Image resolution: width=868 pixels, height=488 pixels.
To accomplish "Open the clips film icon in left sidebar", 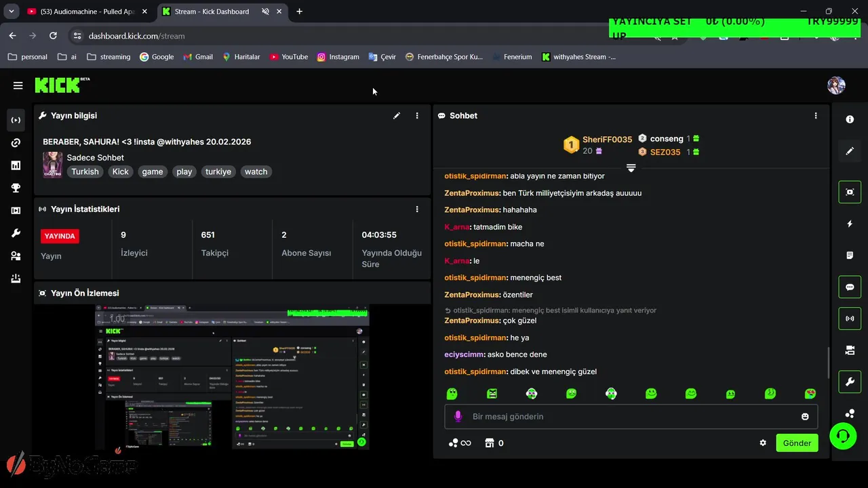I will click(x=16, y=211).
